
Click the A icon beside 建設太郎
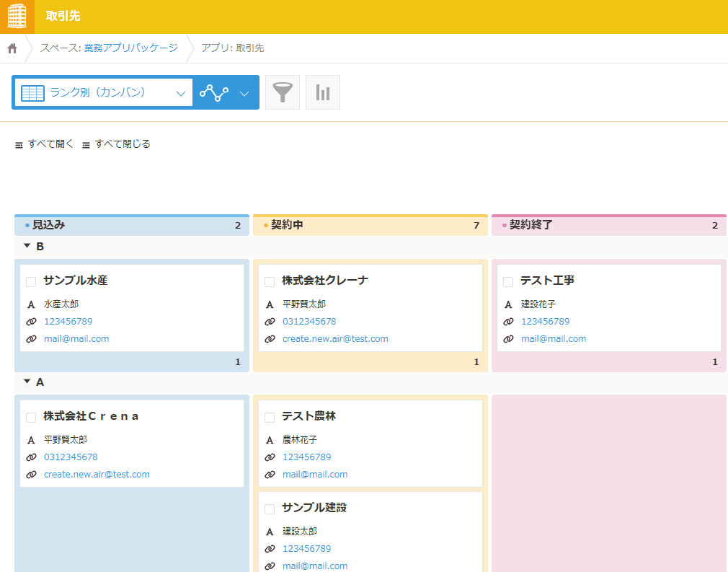tap(270, 532)
